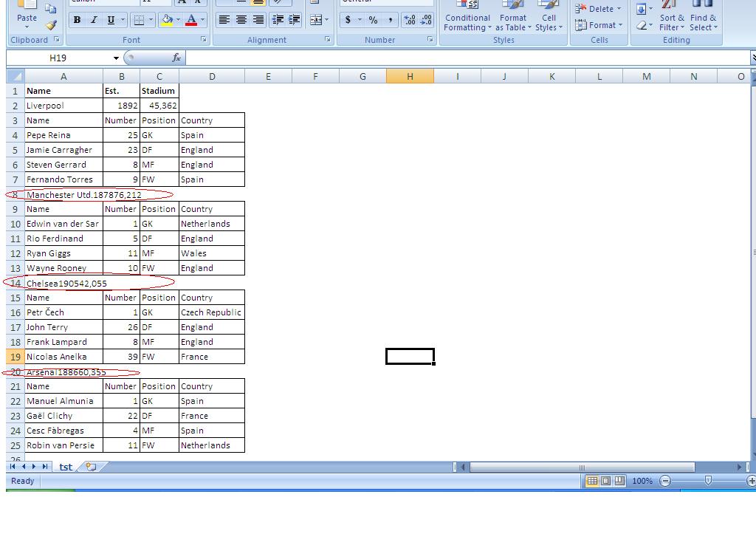Click the Select All corner button
The image size is (756, 548).
(15, 76)
